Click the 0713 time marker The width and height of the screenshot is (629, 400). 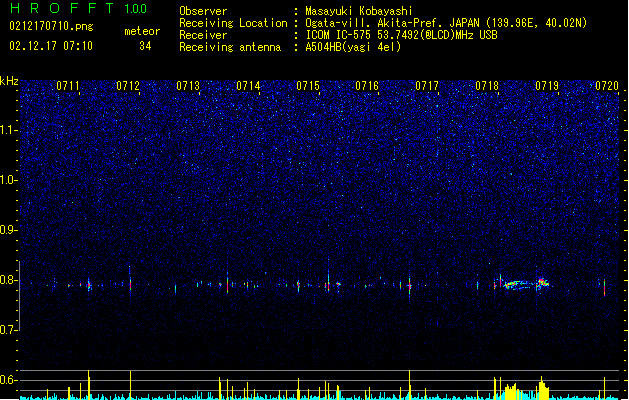pos(188,86)
